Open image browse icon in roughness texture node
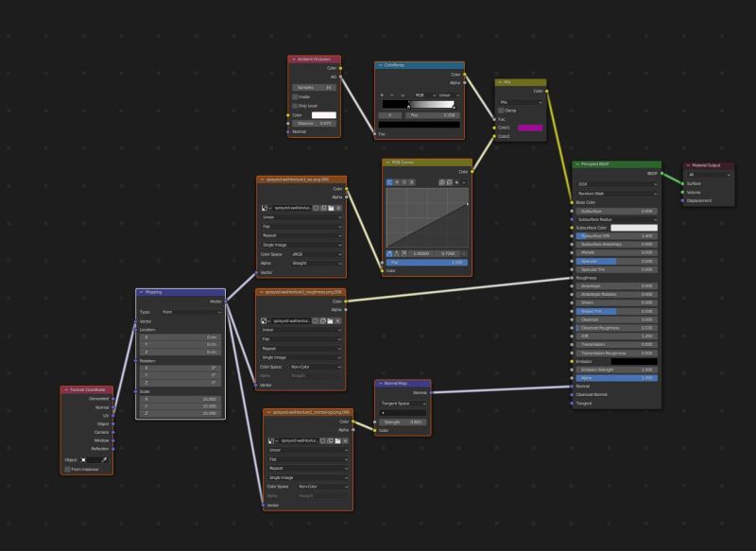756x551 pixels. coord(266,320)
